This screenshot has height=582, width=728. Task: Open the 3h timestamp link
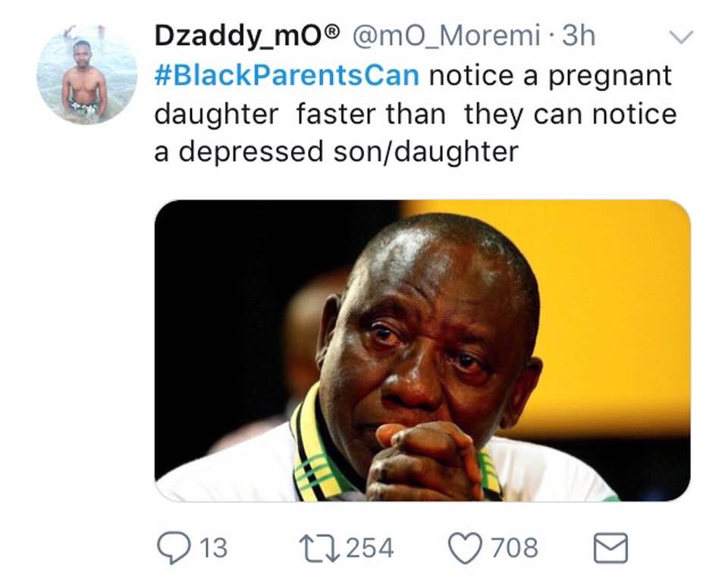(x=578, y=36)
